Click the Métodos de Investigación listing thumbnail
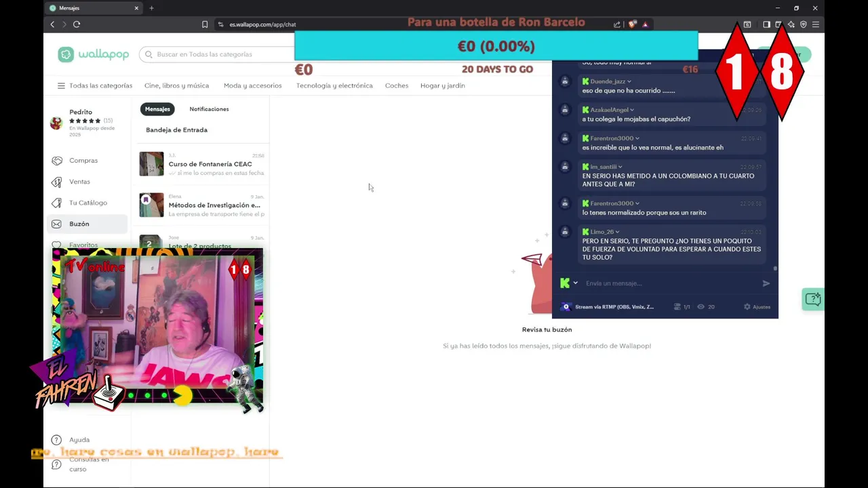The height and width of the screenshot is (488, 868). (x=151, y=205)
